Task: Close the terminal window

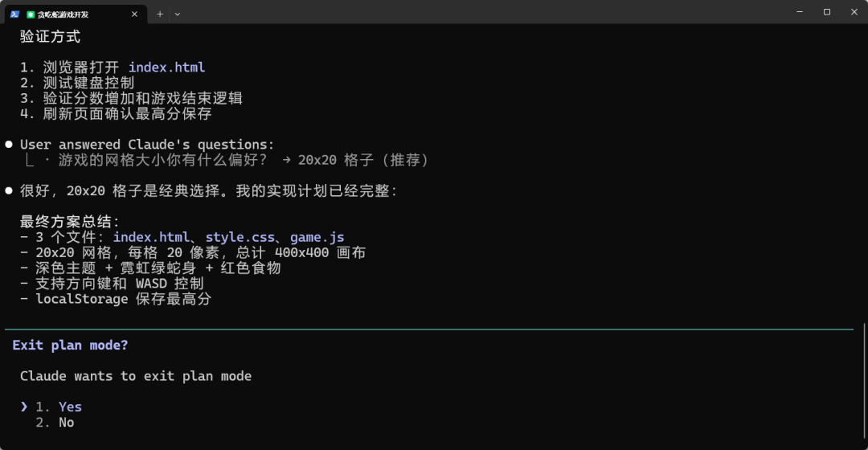Action: [x=854, y=12]
